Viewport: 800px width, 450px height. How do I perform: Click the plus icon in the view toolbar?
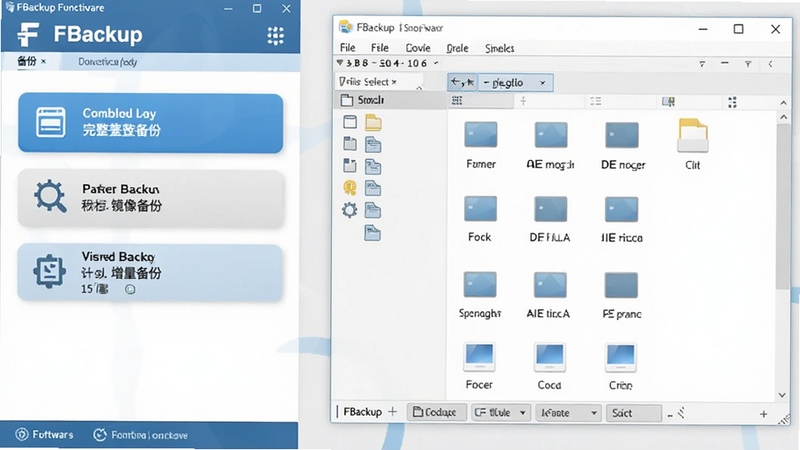[x=523, y=101]
